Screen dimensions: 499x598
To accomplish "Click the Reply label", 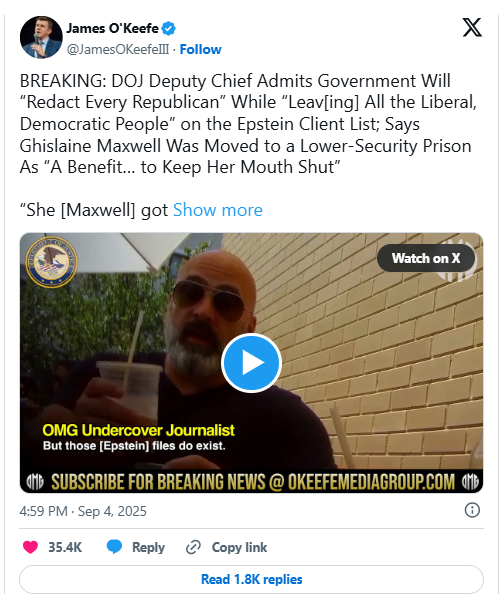I will click(x=148, y=547).
